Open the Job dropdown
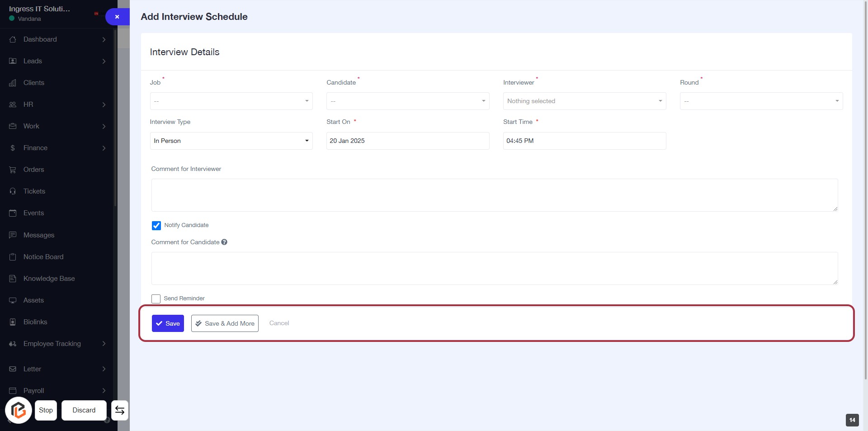The width and height of the screenshot is (868, 431). coord(231,101)
